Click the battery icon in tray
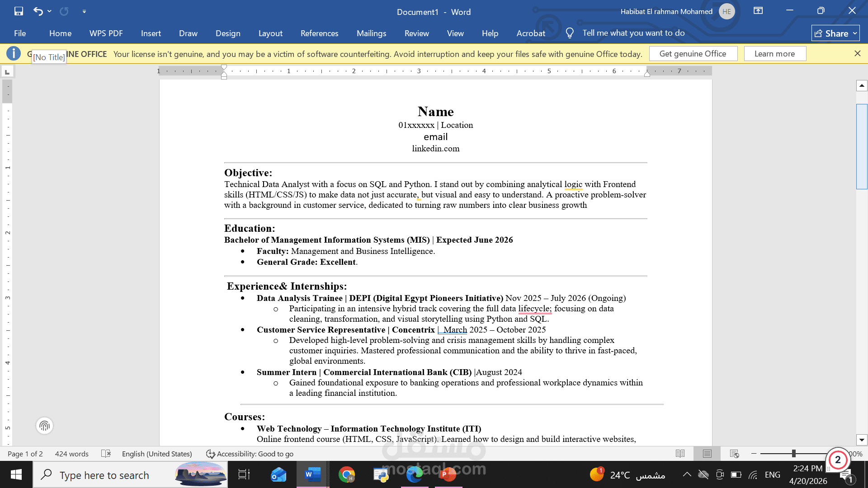 point(736,474)
